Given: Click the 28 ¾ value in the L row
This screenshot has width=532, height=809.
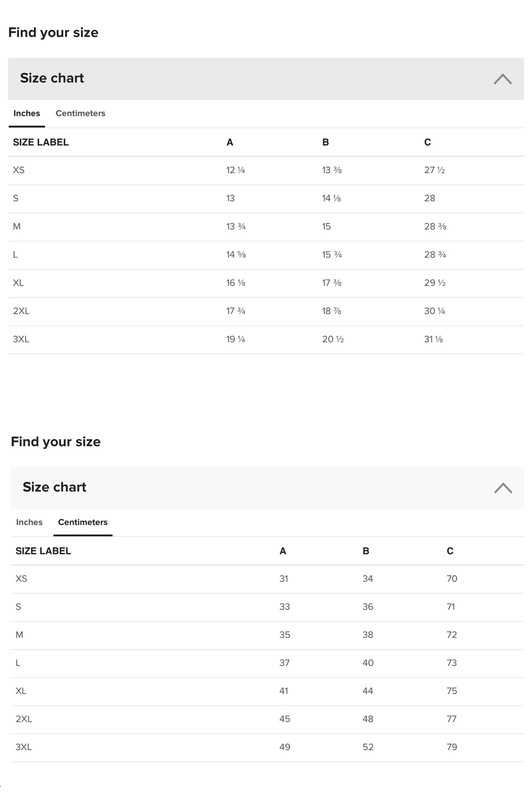Looking at the screenshot, I should click(435, 255).
